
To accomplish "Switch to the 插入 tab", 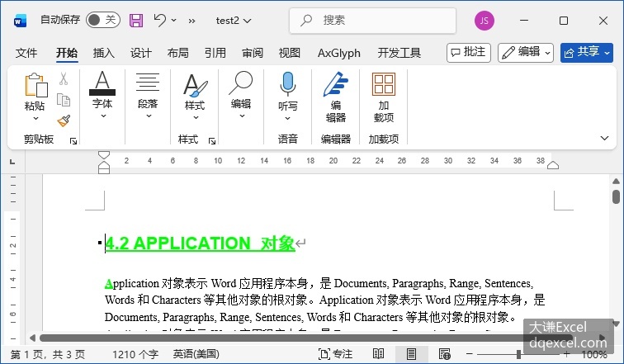I will pyautogui.click(x=103, y=53).
